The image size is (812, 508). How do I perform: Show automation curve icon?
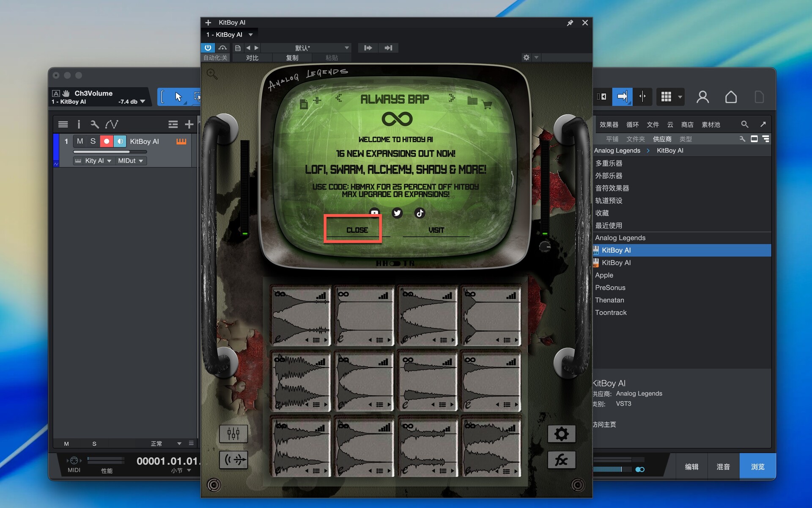(x=112, y=124)
